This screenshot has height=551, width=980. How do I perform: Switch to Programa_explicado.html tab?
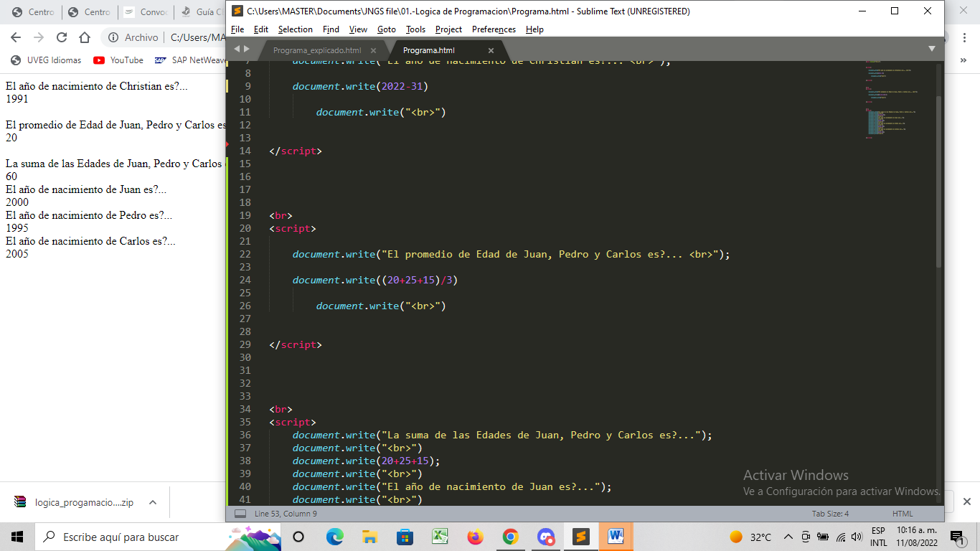click(x=317, y=50)
